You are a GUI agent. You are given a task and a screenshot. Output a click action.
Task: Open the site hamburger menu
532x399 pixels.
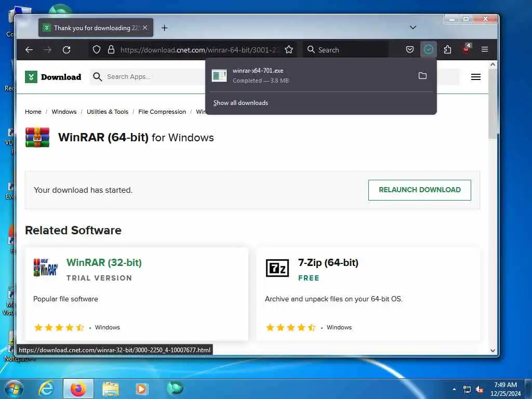coord(476,77)
